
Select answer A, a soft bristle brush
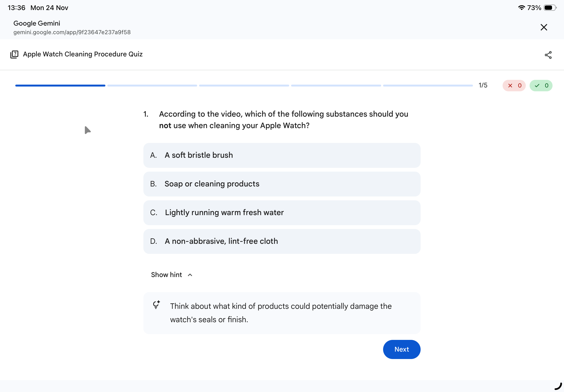[282, 155]
